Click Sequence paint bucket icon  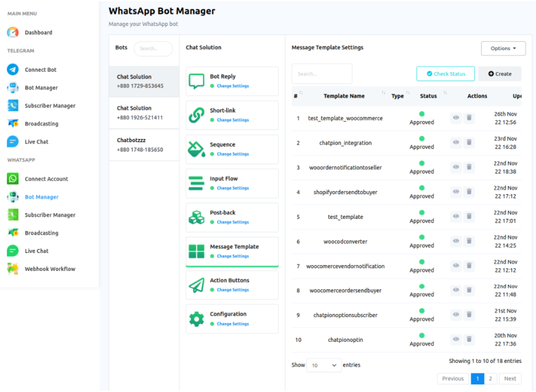pyautogui.click(x=197, y=149)
